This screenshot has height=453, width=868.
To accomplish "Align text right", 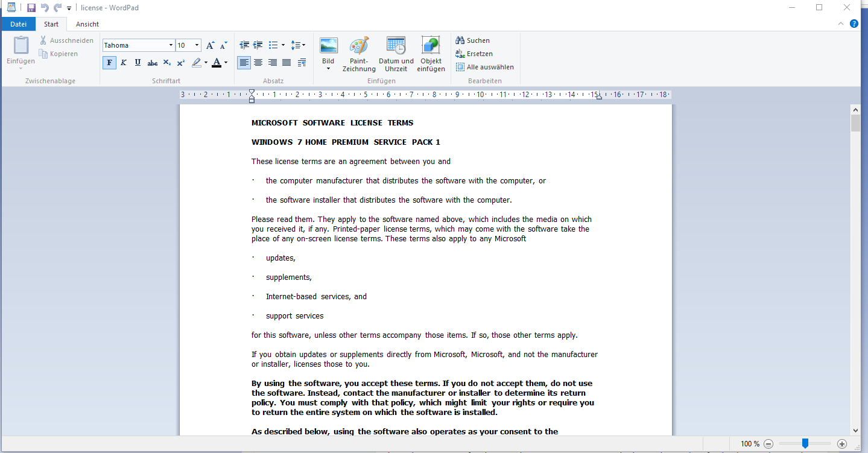I will pyautogui.click(x=273, y=63).
